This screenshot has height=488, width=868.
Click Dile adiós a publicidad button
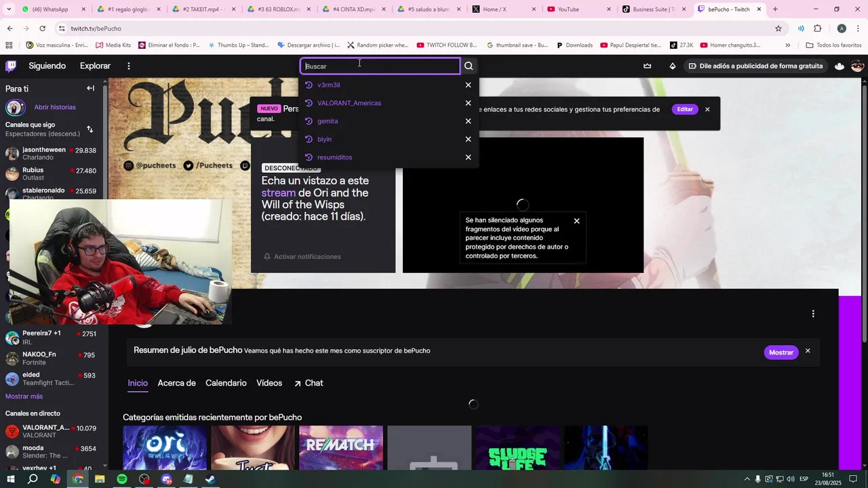[x=756, y=66]
